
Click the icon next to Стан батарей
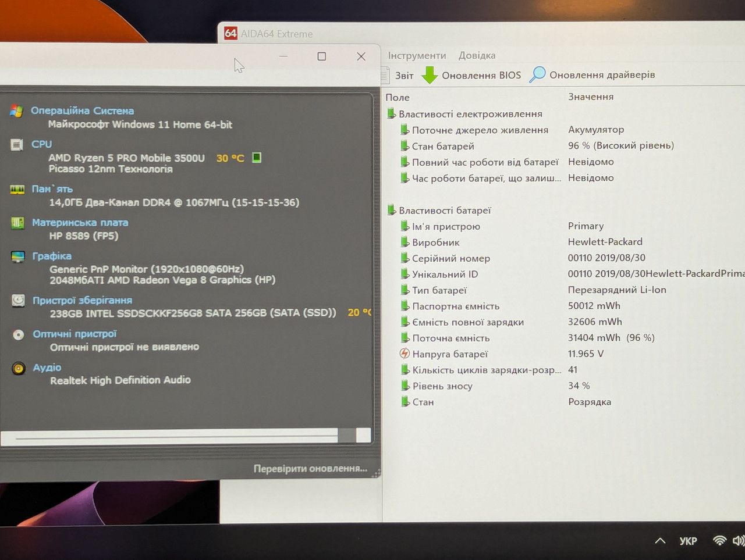(405, 146)
